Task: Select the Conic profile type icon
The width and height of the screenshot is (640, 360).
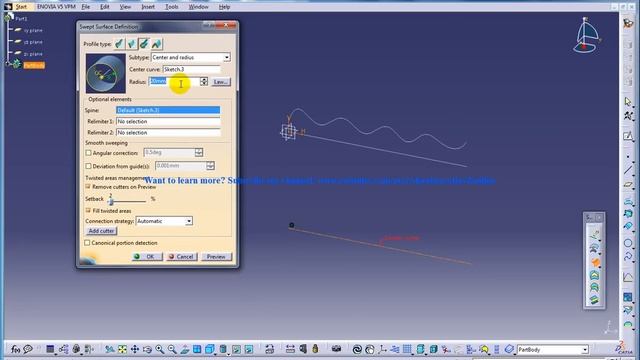Action: [x=157, y=44]
